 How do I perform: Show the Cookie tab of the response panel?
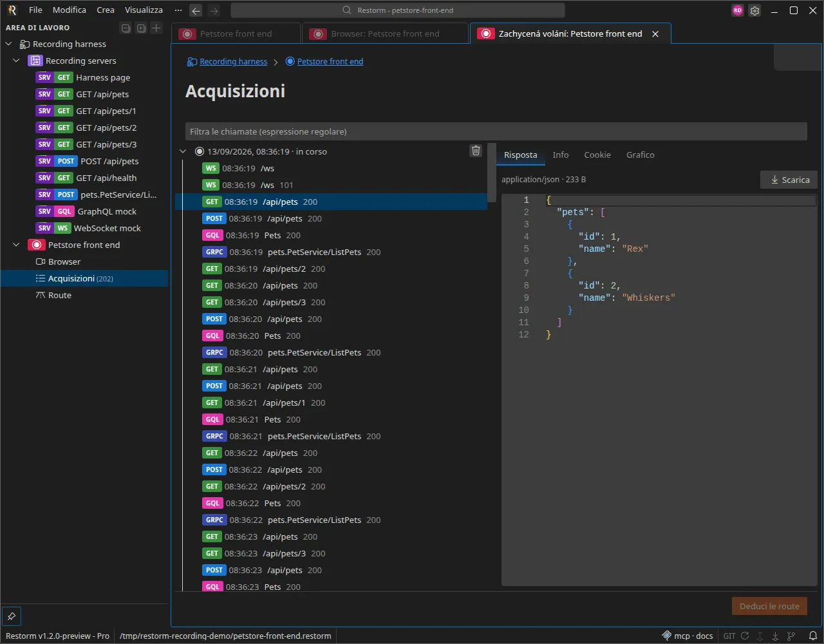click(x=597, y=155)
